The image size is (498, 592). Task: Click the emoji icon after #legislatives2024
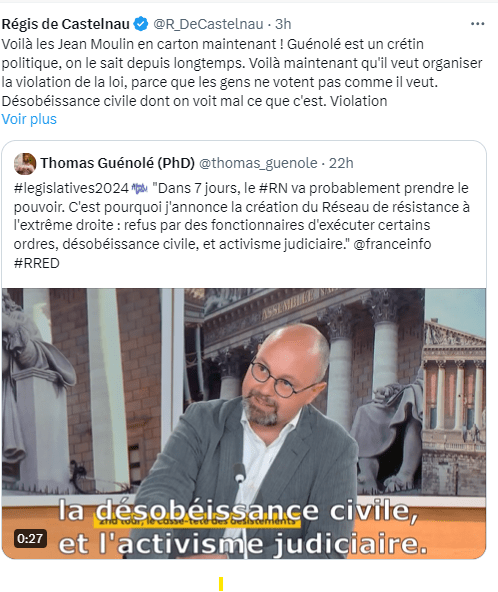139,188
